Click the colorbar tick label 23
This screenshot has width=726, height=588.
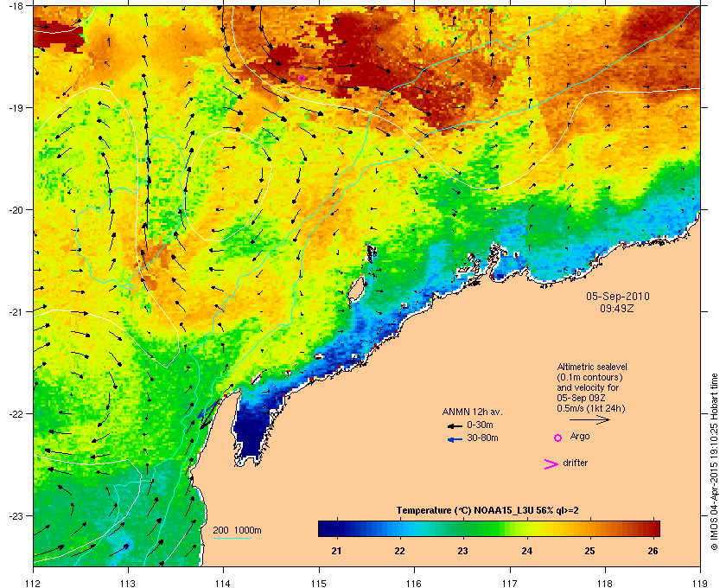tap(463, 551)
